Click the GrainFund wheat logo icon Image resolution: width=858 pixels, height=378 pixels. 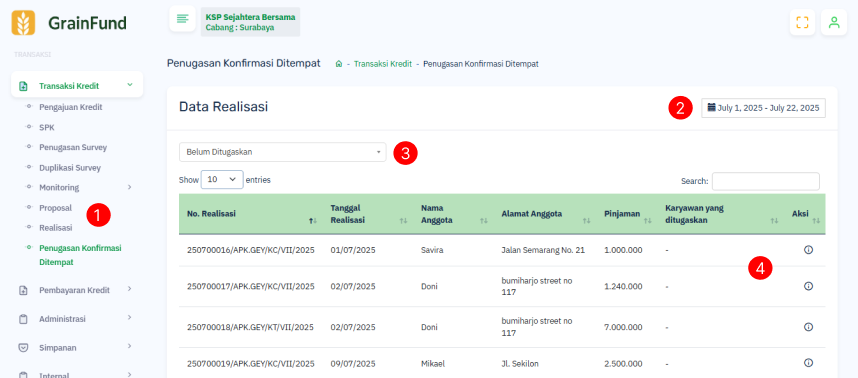tap(23, 23)
